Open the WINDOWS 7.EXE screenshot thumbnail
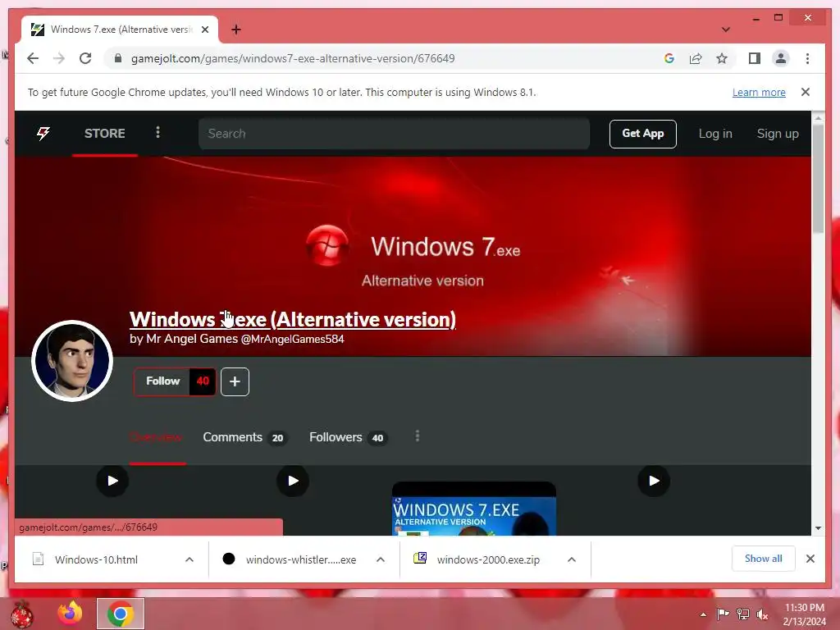 pos(474,509)
